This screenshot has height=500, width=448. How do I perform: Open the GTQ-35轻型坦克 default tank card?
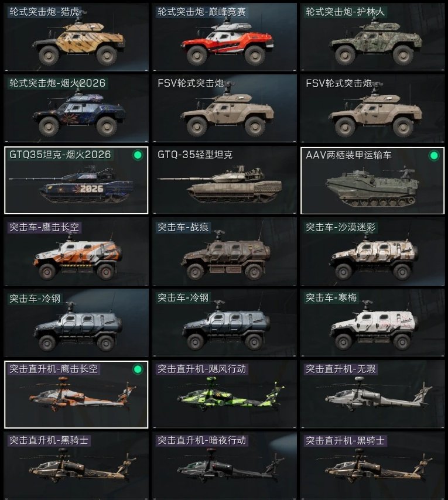point(224,180)
